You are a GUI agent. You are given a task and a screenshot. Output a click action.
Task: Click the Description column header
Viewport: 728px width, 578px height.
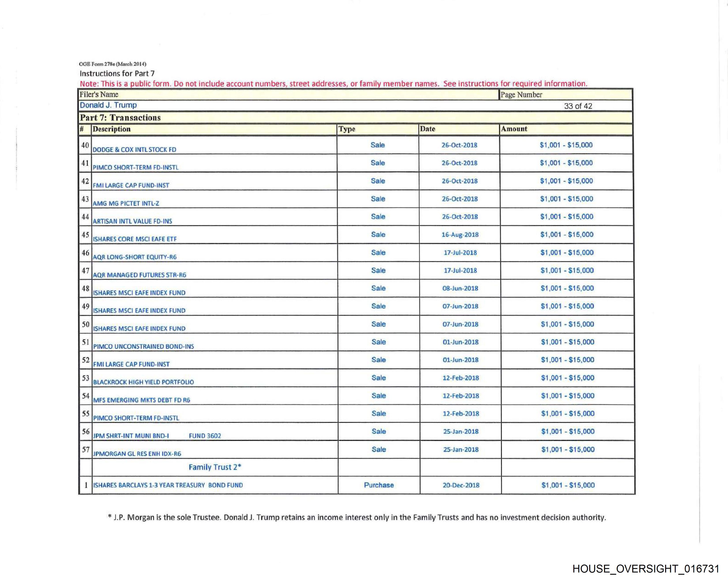pyautogui.click(x=111, y=129)
